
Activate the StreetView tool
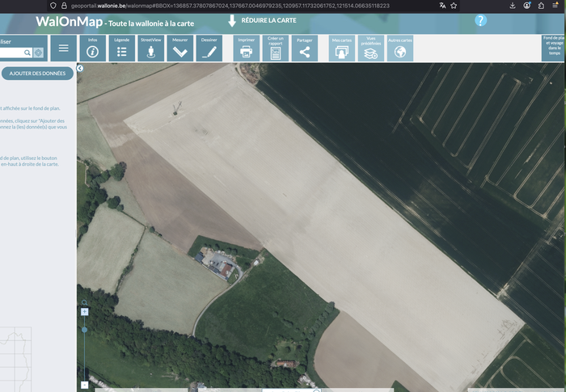[x=150, y=48]
